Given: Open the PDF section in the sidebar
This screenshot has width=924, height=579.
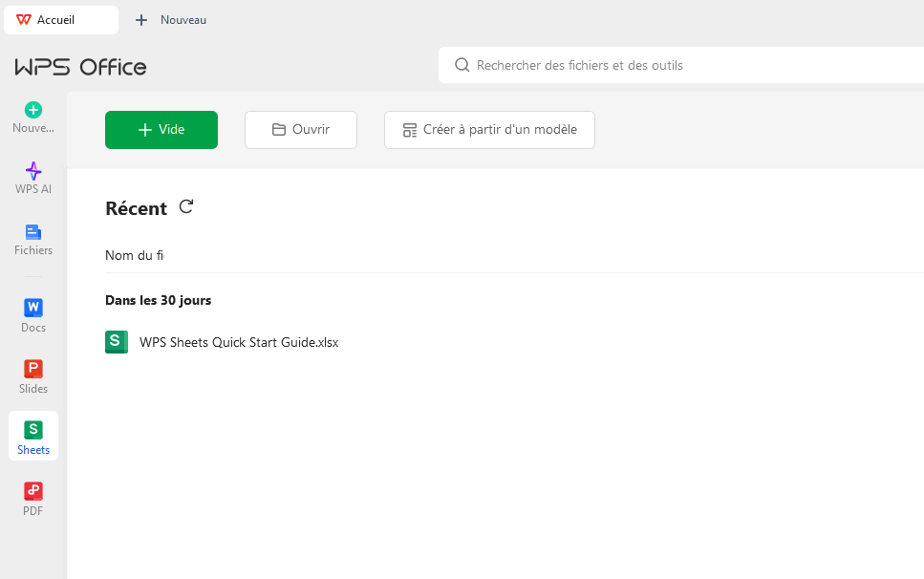Looking at the screenshot, I should (x=33, y=500).
